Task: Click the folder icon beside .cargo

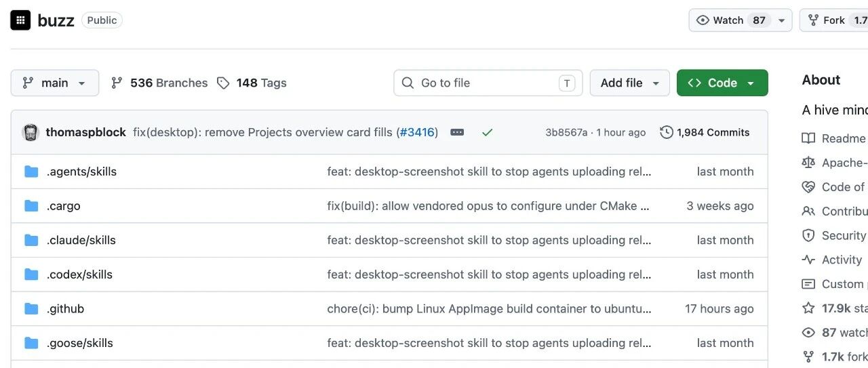Action: click(31, 206)
